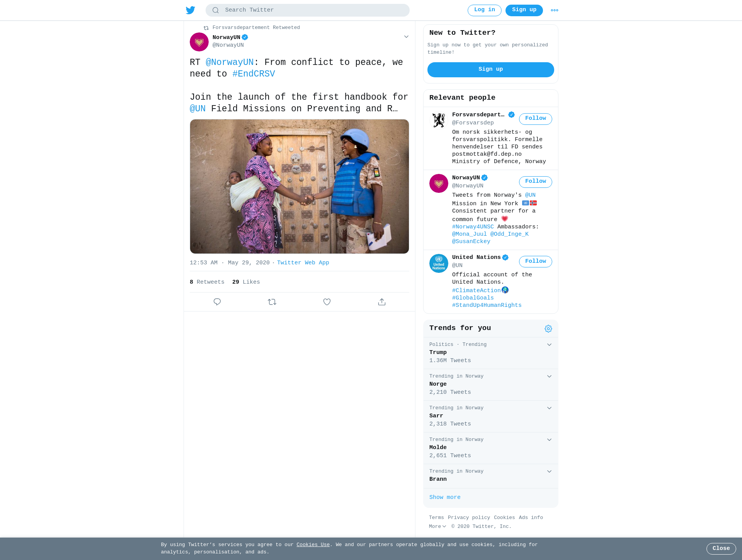This screenshot has height=560, width=742.
Task: Reply to the NorwayUN tweet
Action: point(217,302)
